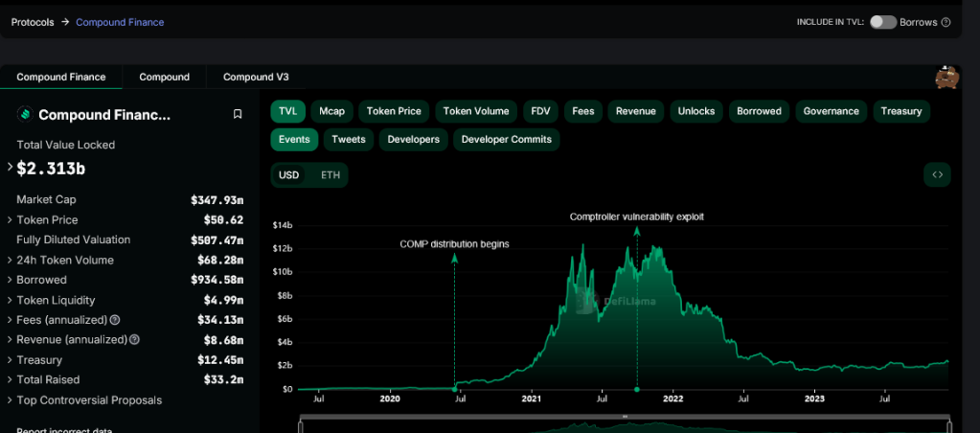The width and height of the screenshot is (980, 433).
Task: Toggle the Borrowed chart metric
Action: (759, 111)
